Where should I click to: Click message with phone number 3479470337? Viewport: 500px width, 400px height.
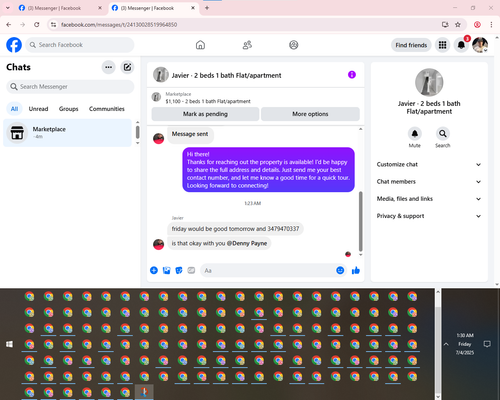(235, 229)
